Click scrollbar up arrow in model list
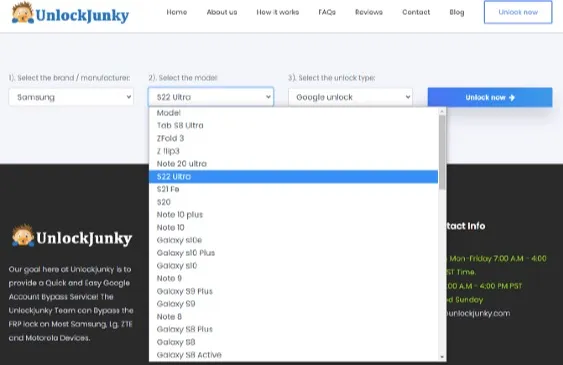 442,111
